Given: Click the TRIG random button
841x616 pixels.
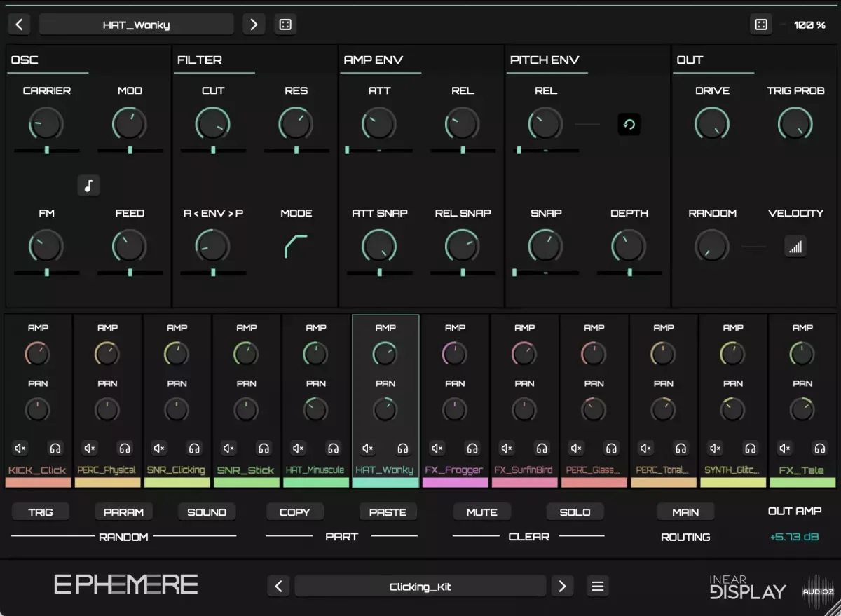Looking at the screenshot, I should tap(41, 512).
